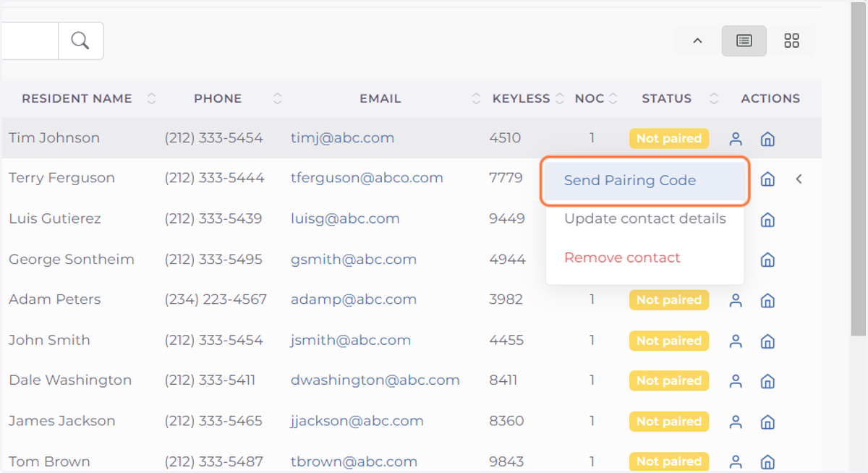Screen dimensions: 868x473
Task: Sort by Email column arrows
Action: [477, 99]
